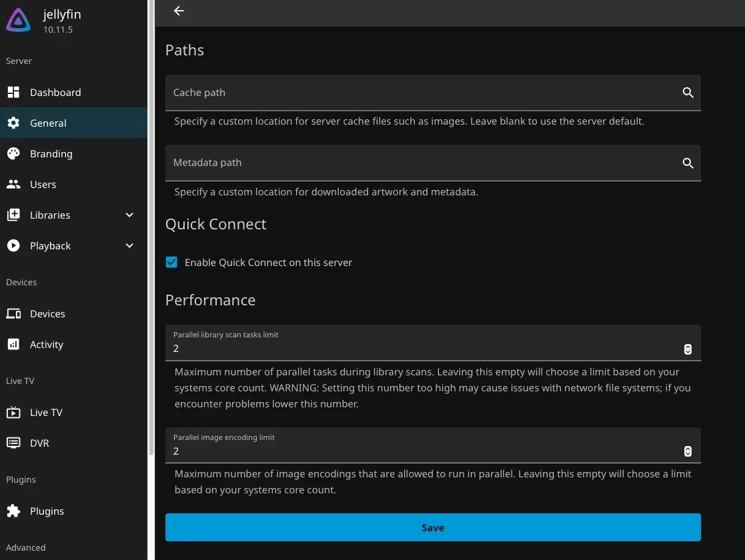Open Plugins via the puzzle icon

coord(13,511)
